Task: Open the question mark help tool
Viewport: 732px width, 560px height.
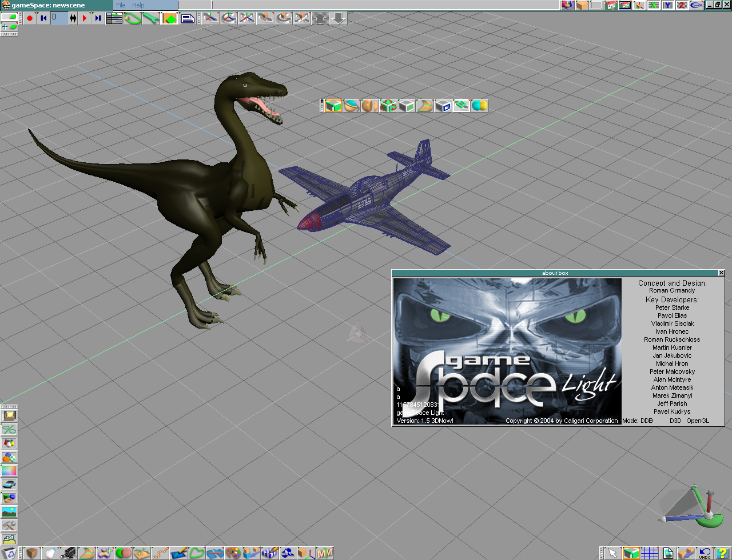Action: [723, 553]
